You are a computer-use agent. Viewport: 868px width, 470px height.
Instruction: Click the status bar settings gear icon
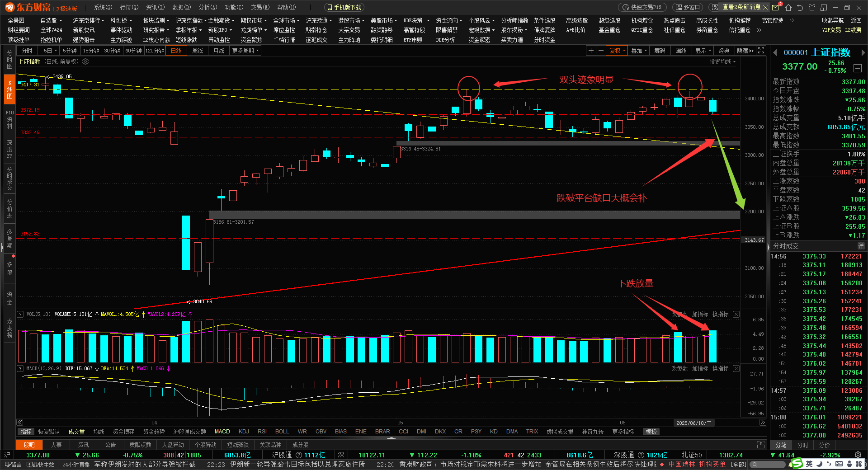(858, 455)
